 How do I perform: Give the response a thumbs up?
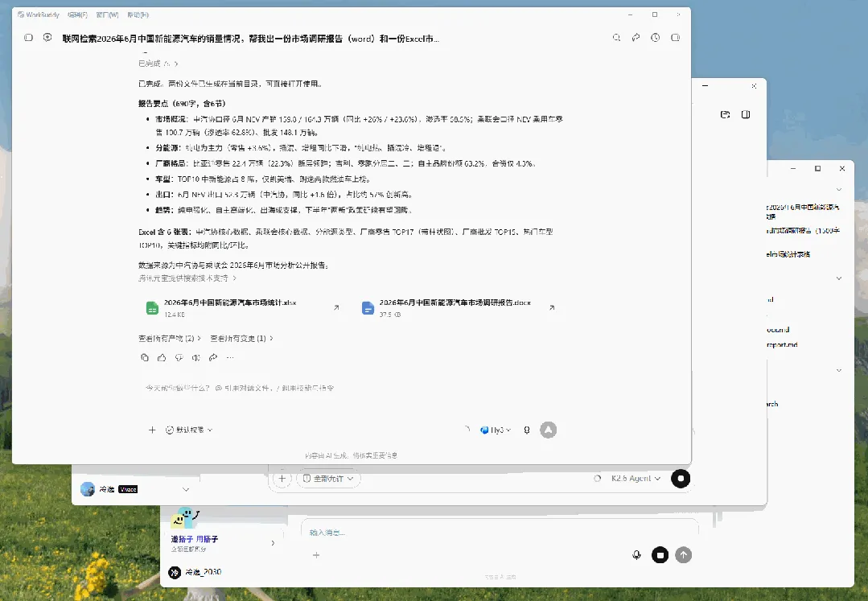[x=162, y=357]
